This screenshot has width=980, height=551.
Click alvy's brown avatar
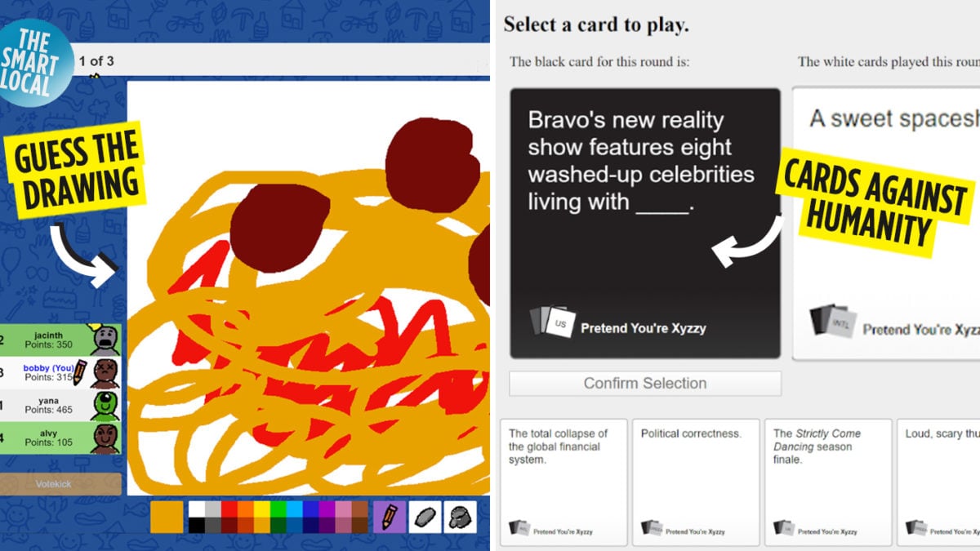pos(105,438)
